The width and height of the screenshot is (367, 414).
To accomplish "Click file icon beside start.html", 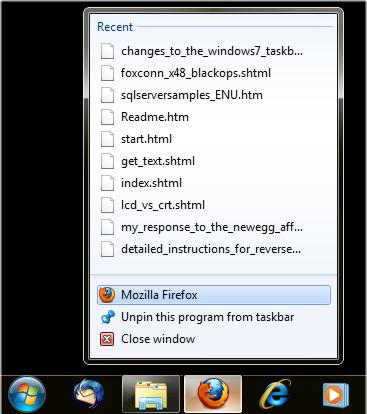I will click(x=107, y=139).
